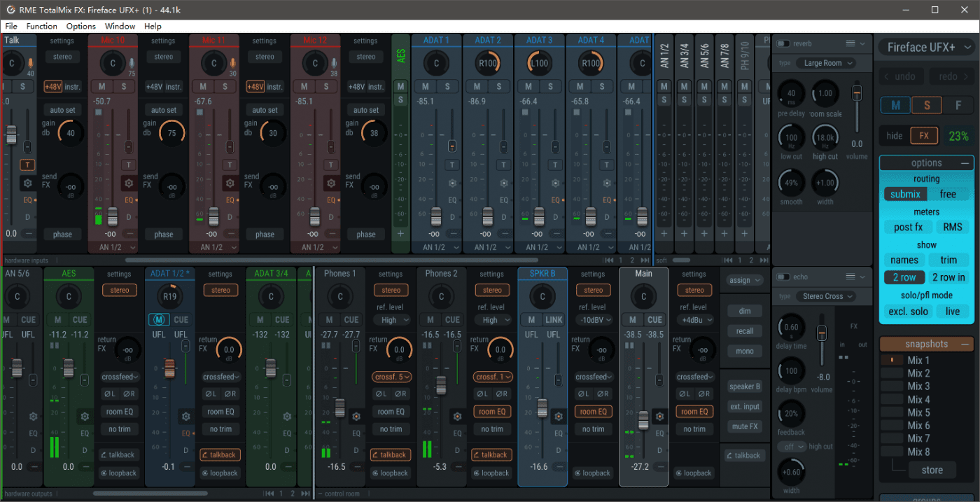Toggle the echo on/off switch
This screenshot has width=980, height=502.
[784, 277]
